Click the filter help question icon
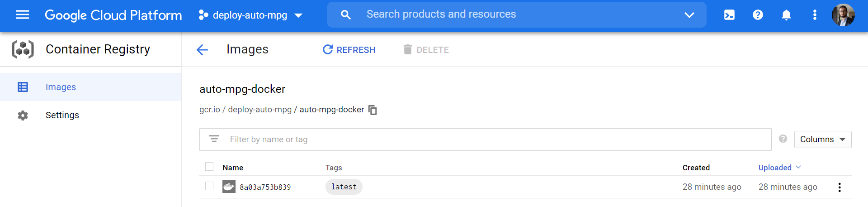The width and height of the screenshot is (868, 207). 783,139
